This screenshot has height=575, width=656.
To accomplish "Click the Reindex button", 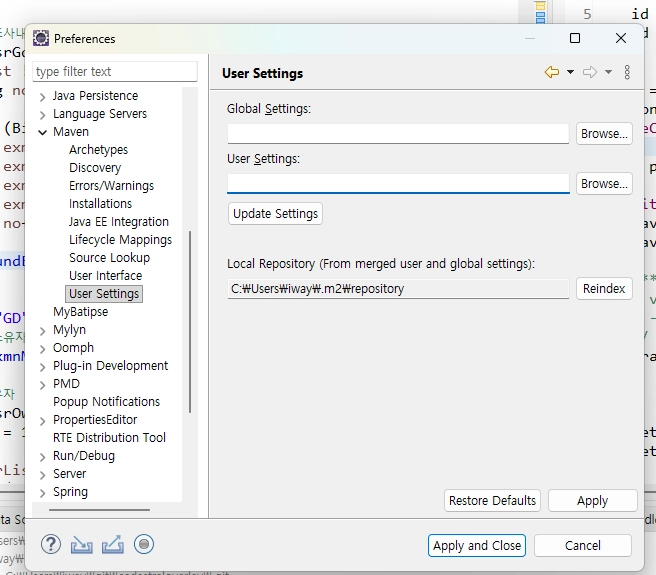I will [x=604, y=288].
